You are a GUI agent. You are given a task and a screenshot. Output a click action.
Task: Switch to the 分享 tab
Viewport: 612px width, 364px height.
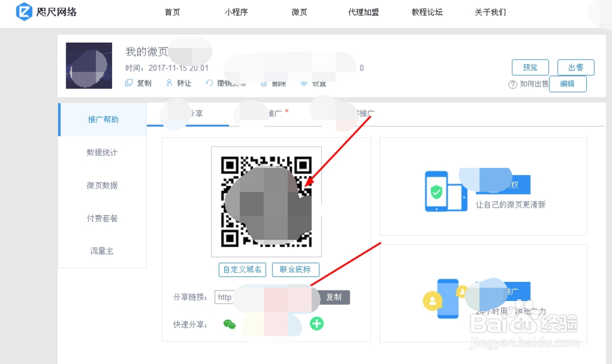coord(197,114)
